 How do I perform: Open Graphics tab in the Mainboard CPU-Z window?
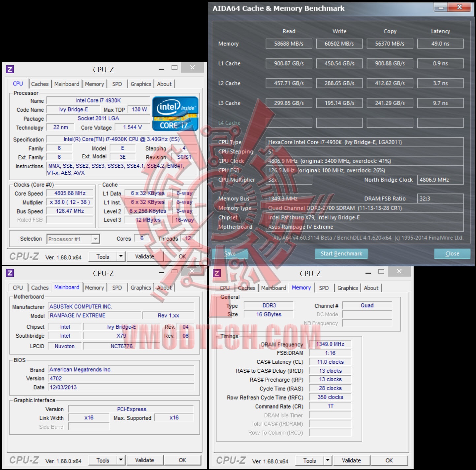coord(141,288)
